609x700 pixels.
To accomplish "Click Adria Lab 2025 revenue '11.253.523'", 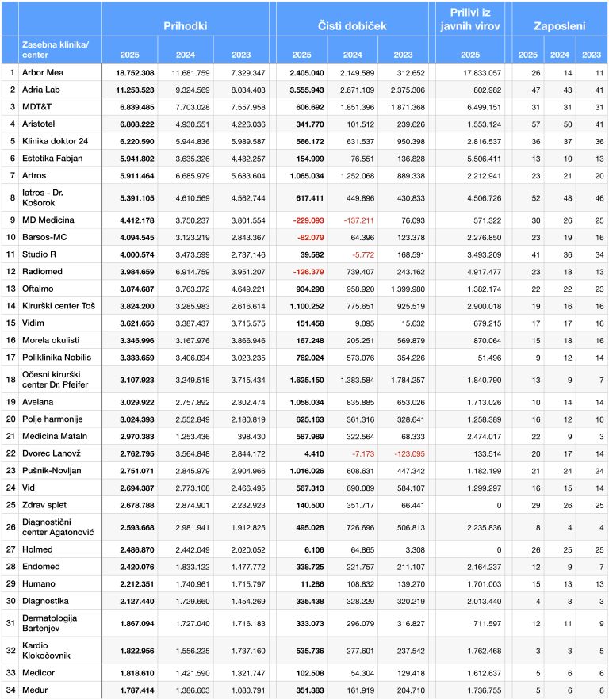I will click(135, 90).
